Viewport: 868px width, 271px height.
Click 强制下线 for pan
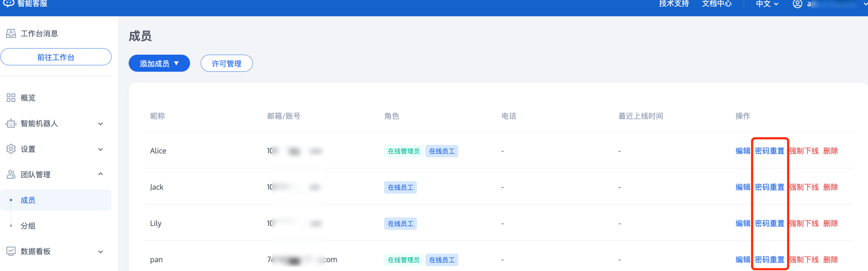click(x=804, y=259)
